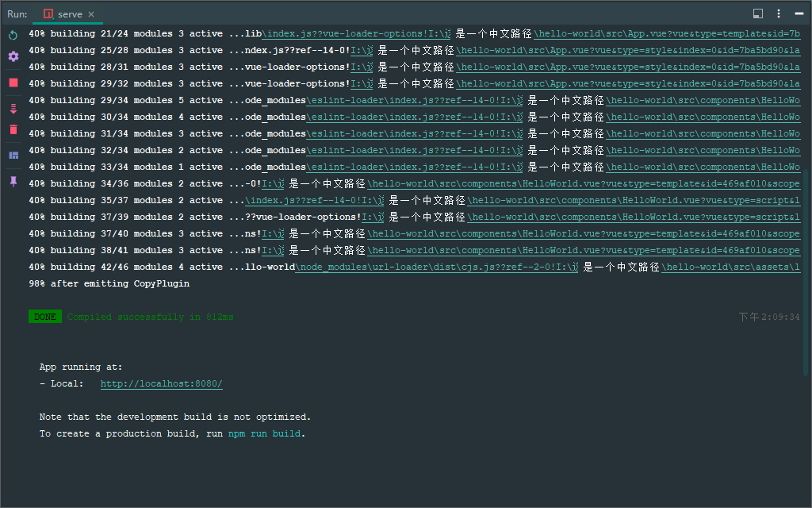
Task: Rerun the serve process
Action: coord(13,35)
